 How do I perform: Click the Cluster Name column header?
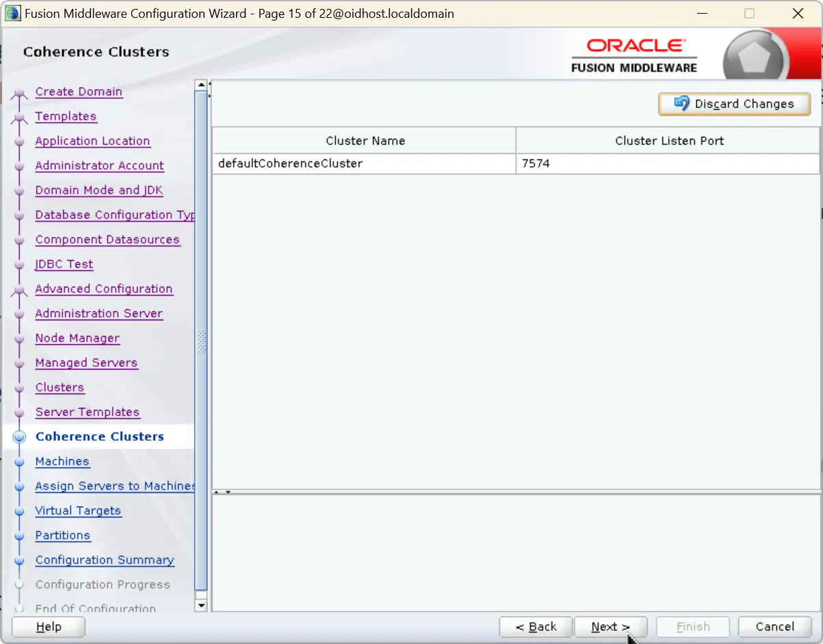point(364,141)
